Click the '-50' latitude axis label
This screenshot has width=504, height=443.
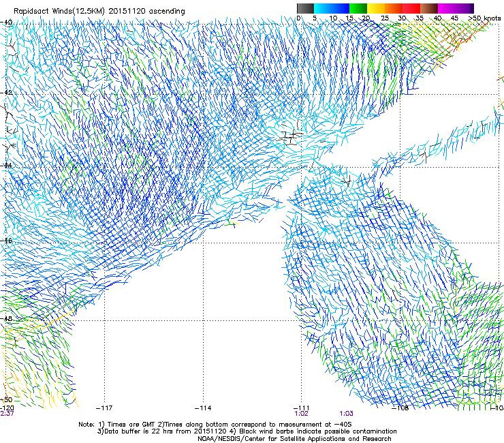(x=6, y=400)
